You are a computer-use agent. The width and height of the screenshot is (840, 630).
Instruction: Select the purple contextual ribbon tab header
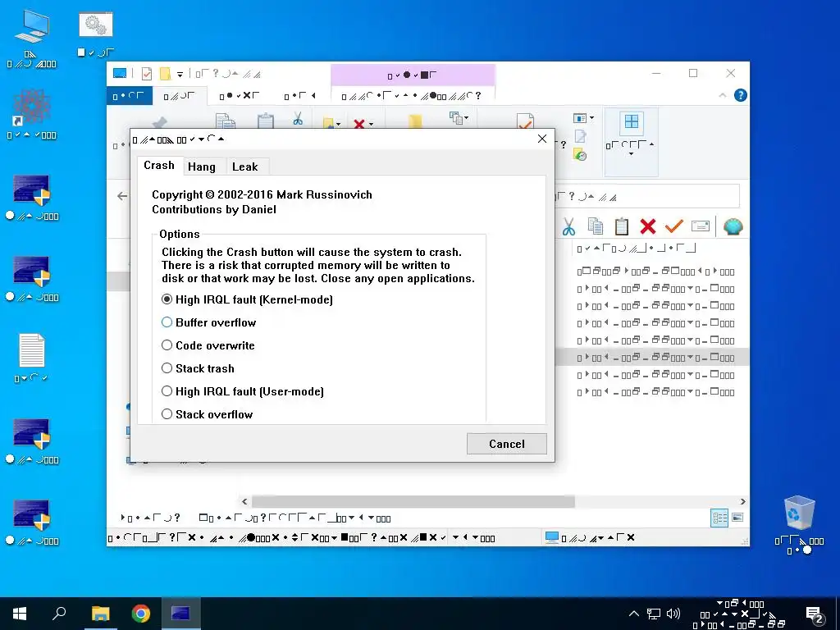click(x=413, y=75)
